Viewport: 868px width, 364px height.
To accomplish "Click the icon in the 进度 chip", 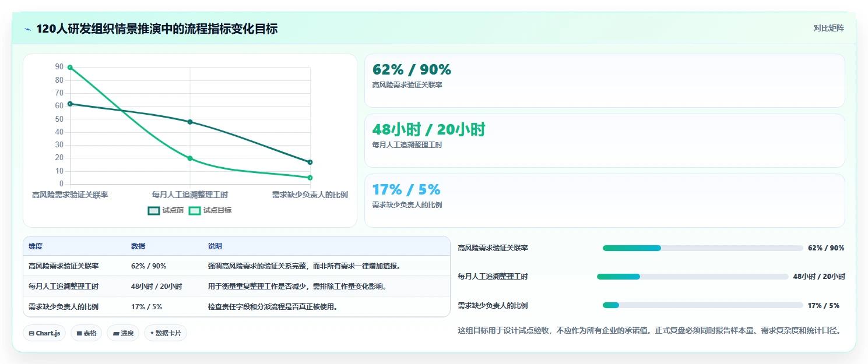I will tap(115, 334).
